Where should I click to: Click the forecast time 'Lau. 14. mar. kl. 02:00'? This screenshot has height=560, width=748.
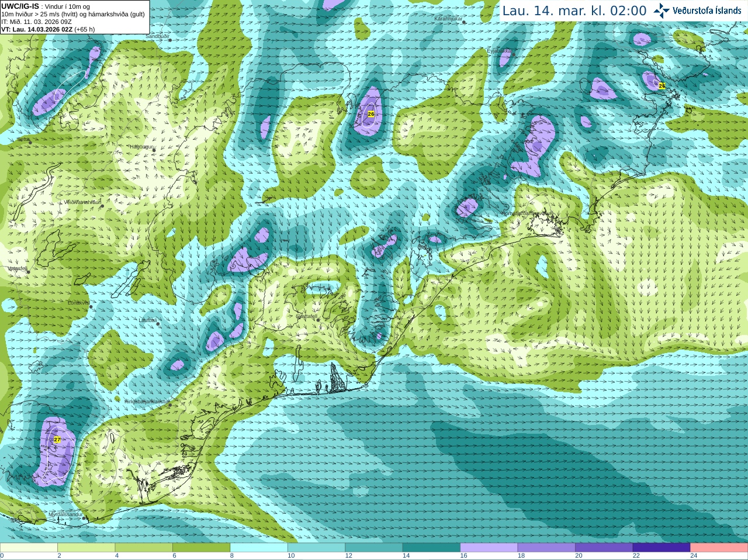[x=574, y=11]
